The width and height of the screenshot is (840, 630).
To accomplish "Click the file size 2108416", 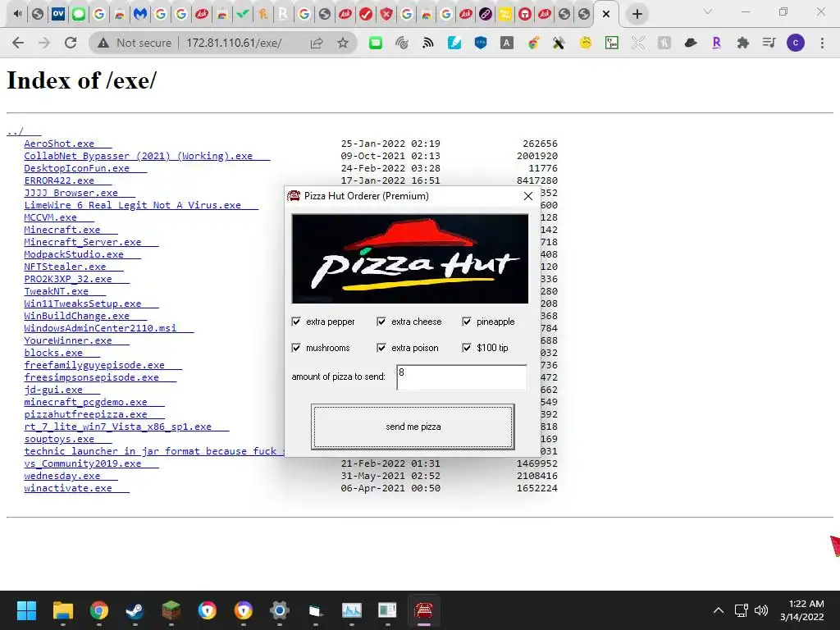I will [x=536, y=477].
